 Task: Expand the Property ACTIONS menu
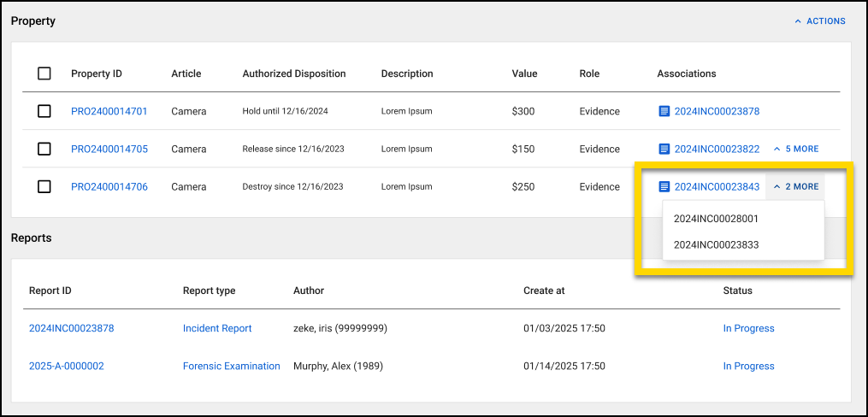tap(820, 21)
